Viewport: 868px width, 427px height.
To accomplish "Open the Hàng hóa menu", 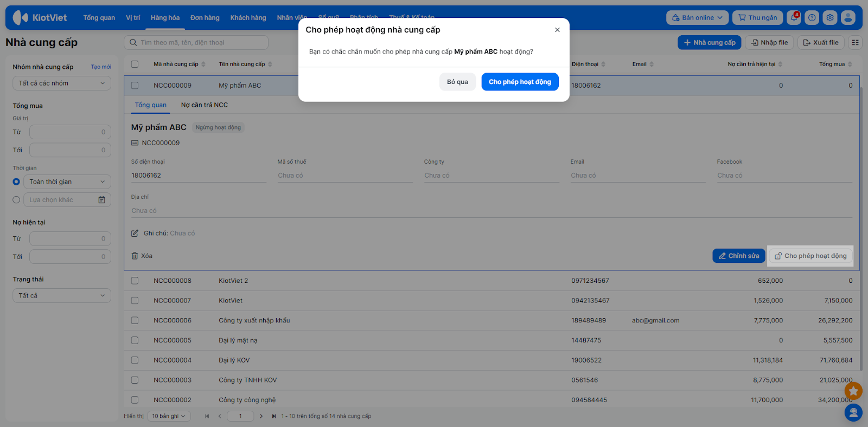I will point(165,18).
